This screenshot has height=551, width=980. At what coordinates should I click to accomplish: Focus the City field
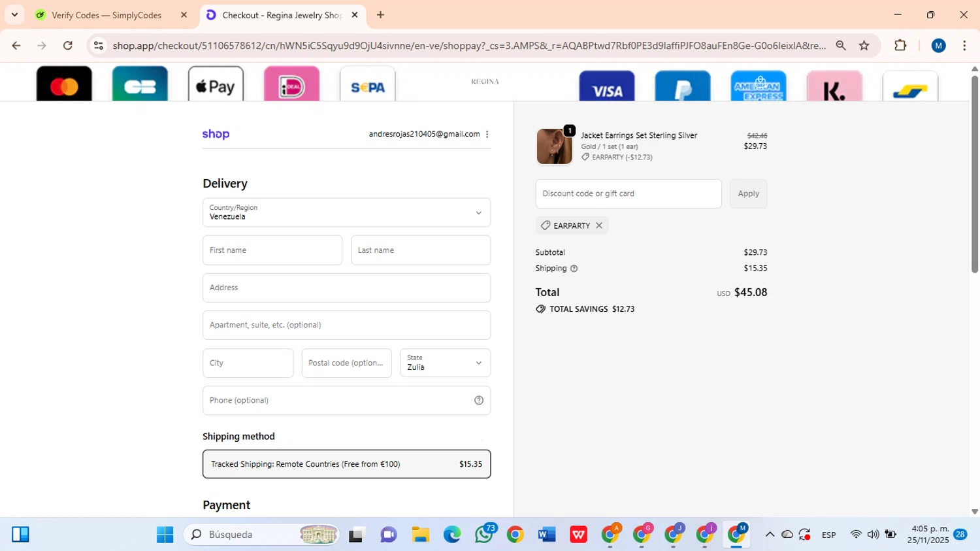[248, 363]
